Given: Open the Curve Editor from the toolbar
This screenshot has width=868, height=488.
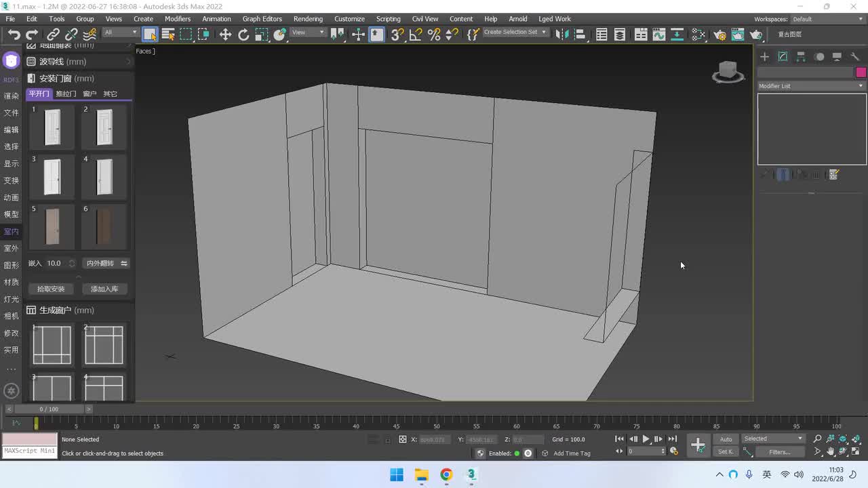Looking at the screenshot, I should click(658, 35).
